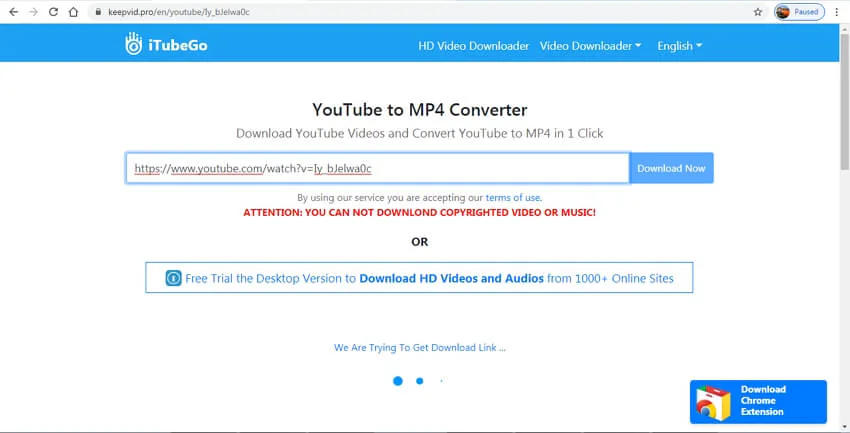Click the Download Now button

tap(671, 168)
